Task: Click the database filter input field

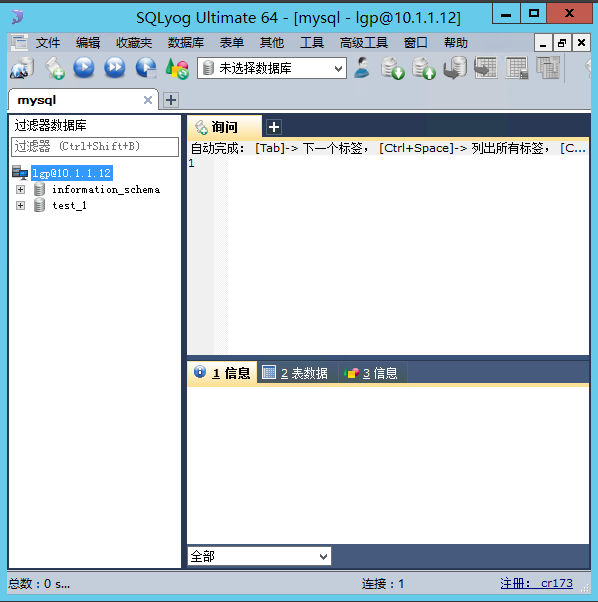Action: [95, 147]
